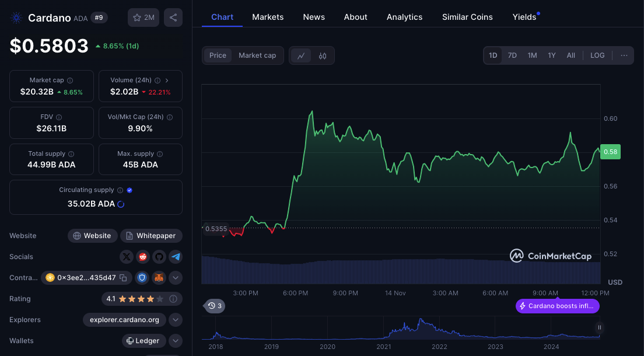Viewport: 644px width, 356px height.
Task: Open the Reddit social icon
Action: (x=143, y=257)
